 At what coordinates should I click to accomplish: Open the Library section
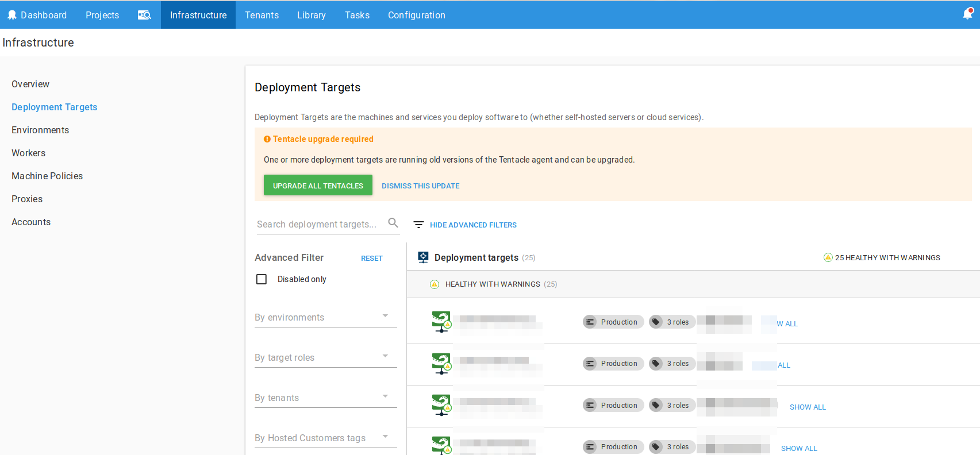(312, 15)
